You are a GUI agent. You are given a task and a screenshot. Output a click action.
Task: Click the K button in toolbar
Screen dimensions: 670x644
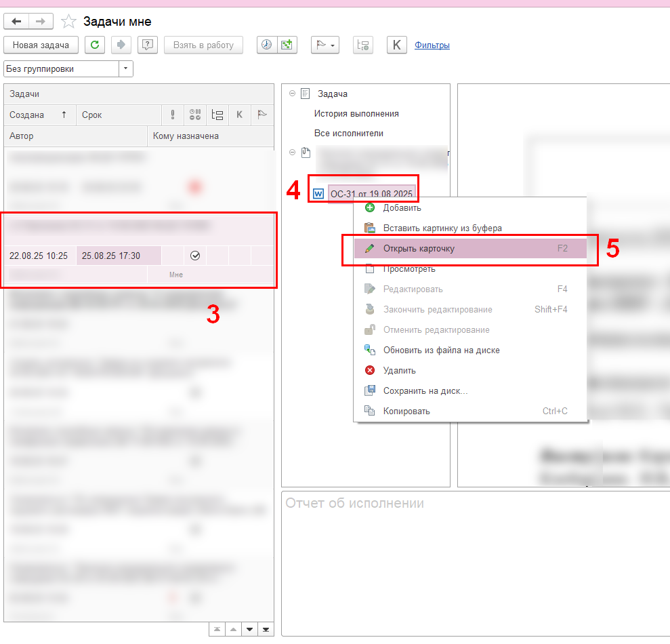point(396,45)
